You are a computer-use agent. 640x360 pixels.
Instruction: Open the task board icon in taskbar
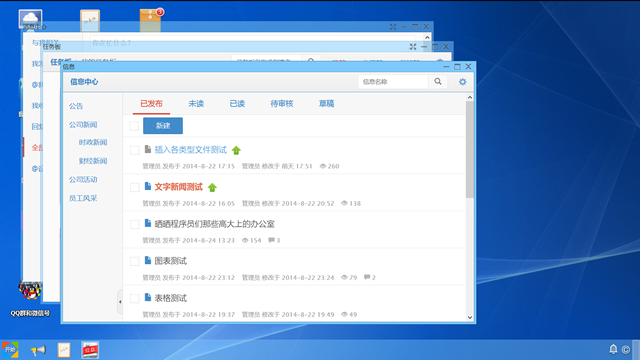(x=64, y=350)
